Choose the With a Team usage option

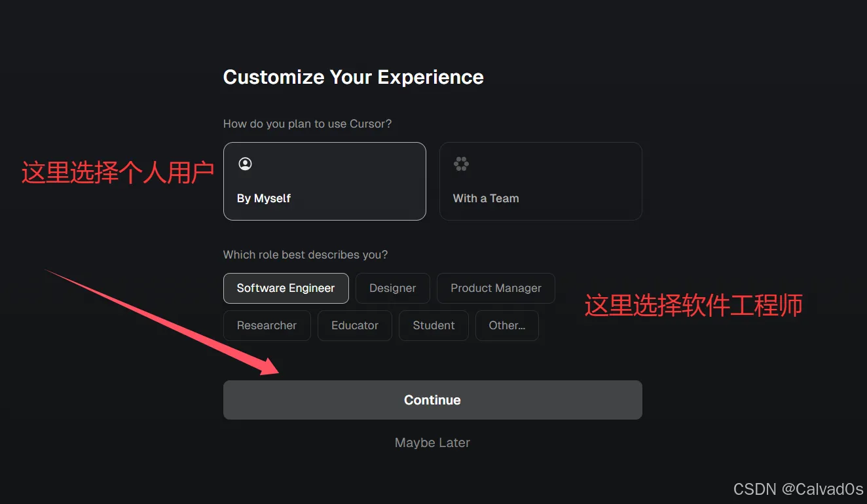pyautogui.click(x=541, y=181)
